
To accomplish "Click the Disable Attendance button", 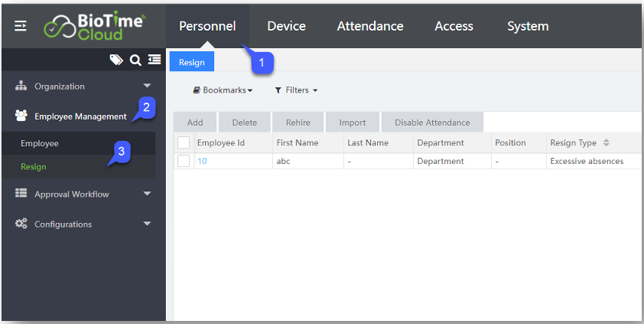I will pyautogui.click(x=432, y=123).
